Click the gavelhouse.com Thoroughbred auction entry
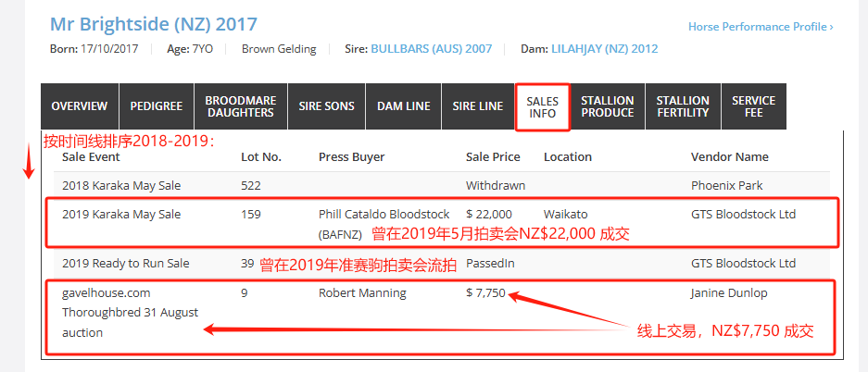This screenshot has height=372, width=868. tap(131, 313)
